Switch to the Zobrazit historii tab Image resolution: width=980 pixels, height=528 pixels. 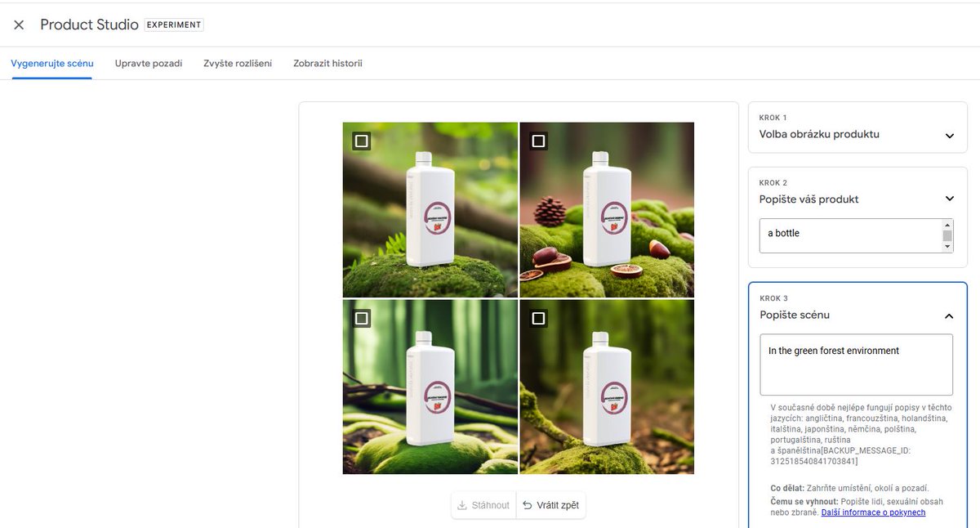(326, 63)
